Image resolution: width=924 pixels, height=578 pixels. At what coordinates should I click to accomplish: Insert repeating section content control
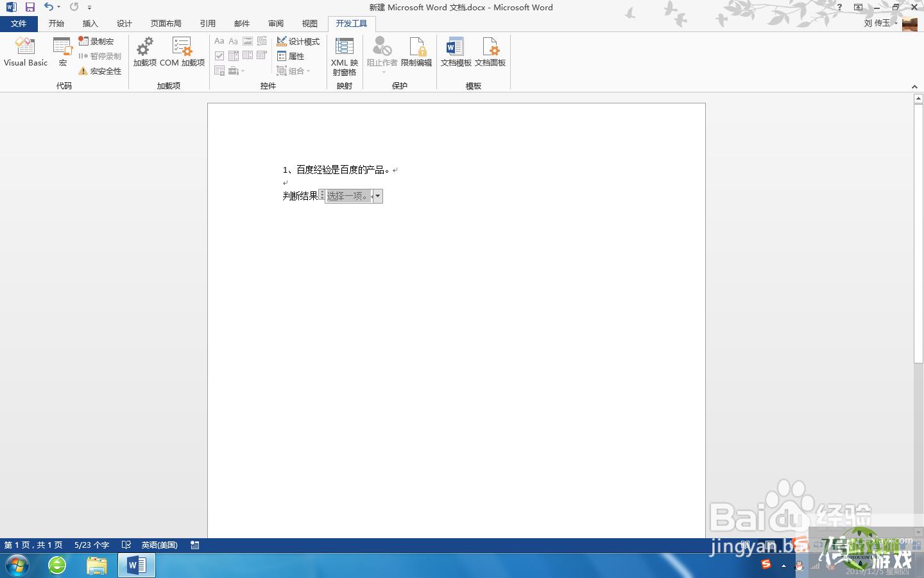[x=219, y=71]
